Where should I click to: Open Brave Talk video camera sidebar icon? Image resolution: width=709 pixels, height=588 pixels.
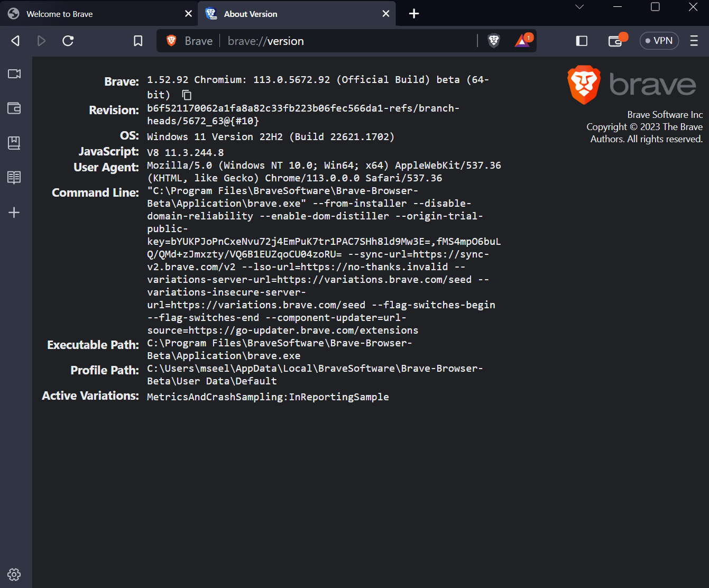pyautogui.click(x=14, y=73)
